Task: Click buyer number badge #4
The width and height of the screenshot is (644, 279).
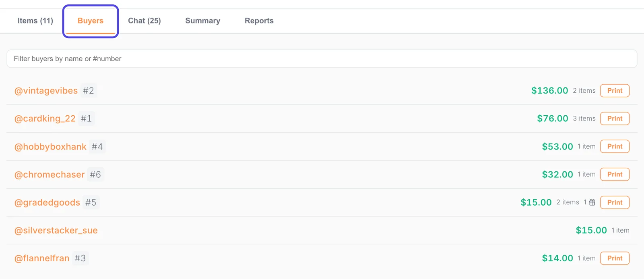Action: pos(97,147)
